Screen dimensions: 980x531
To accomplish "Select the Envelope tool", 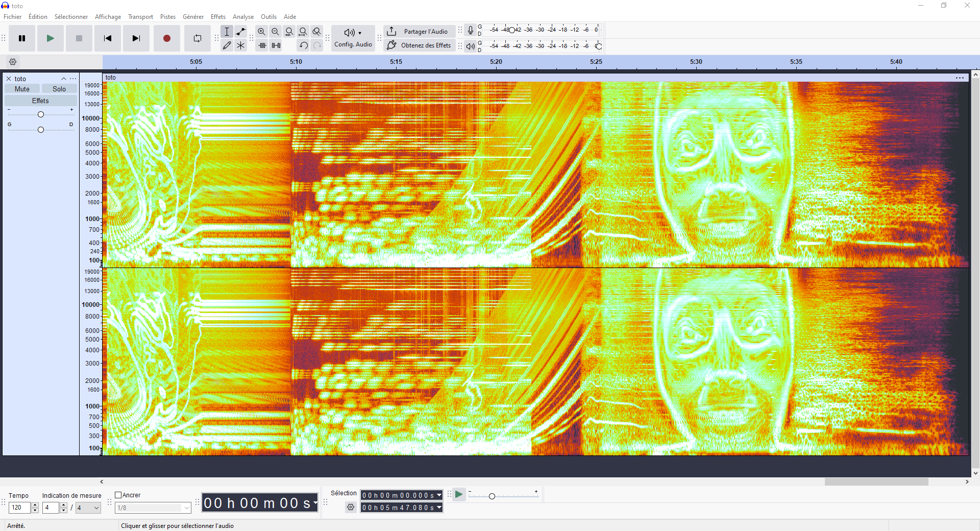I will (x=241, y=32).
